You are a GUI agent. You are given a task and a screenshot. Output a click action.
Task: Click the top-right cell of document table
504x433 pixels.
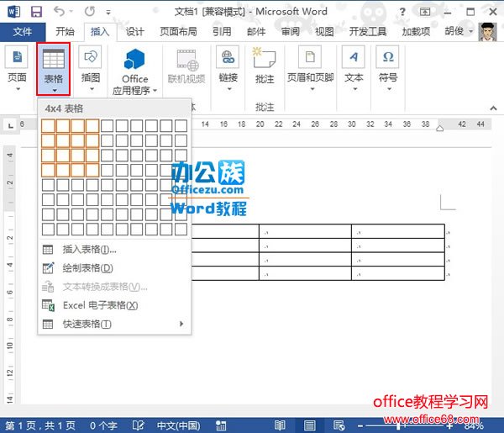[x=398, y=231]
